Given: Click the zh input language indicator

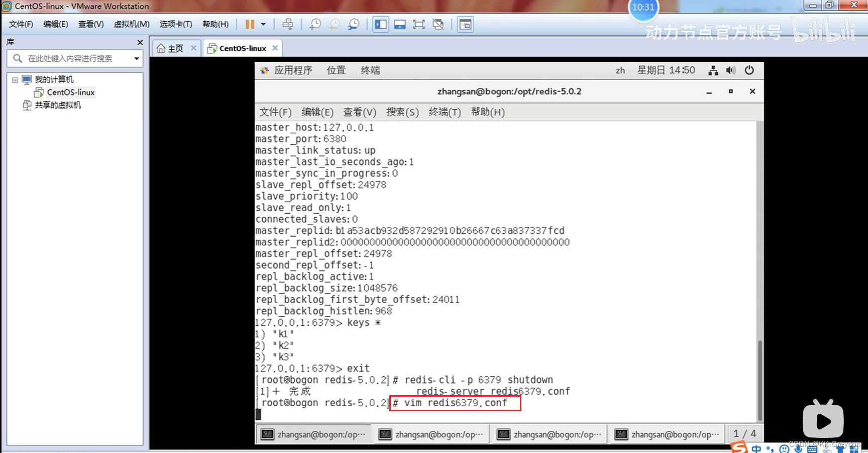Looking at the screenshot, I should click(x=620, y=70).
